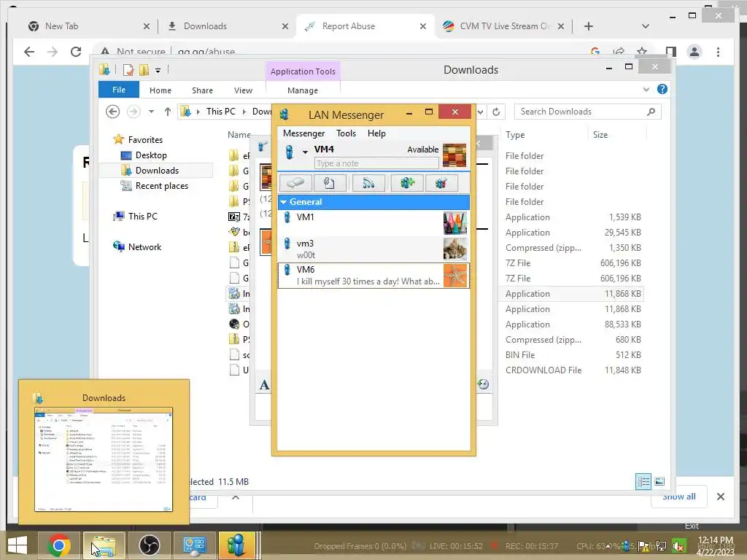Open the File tab in Downloads window
The height and width of the screenshot is (560, 747).
[119, 90]
